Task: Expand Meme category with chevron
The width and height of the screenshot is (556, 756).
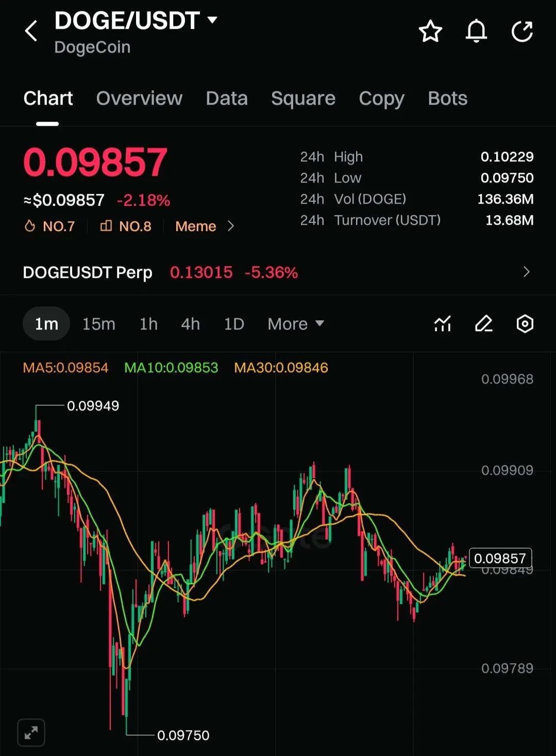Action: click(x=231, y=226)
